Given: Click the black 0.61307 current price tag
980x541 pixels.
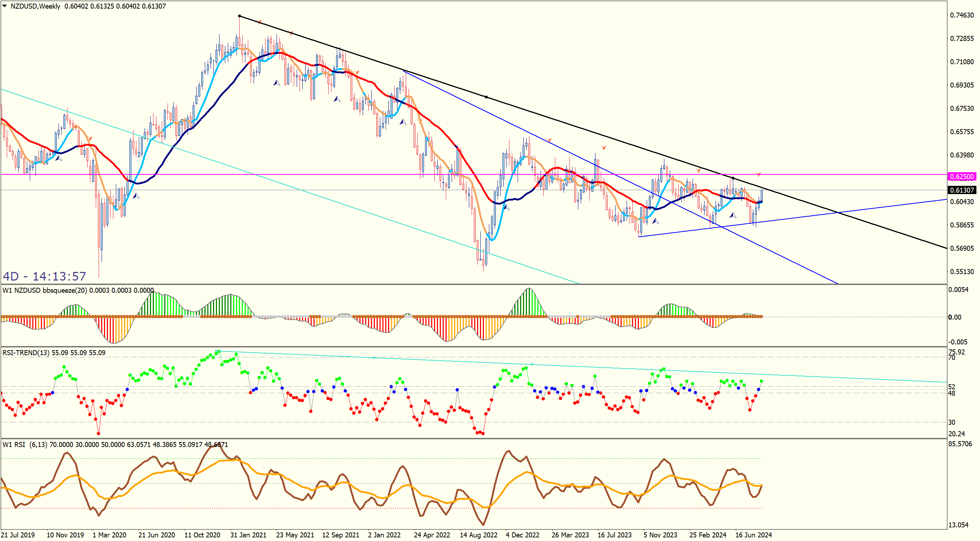Looking at the screenshot, I should (961, 190).
